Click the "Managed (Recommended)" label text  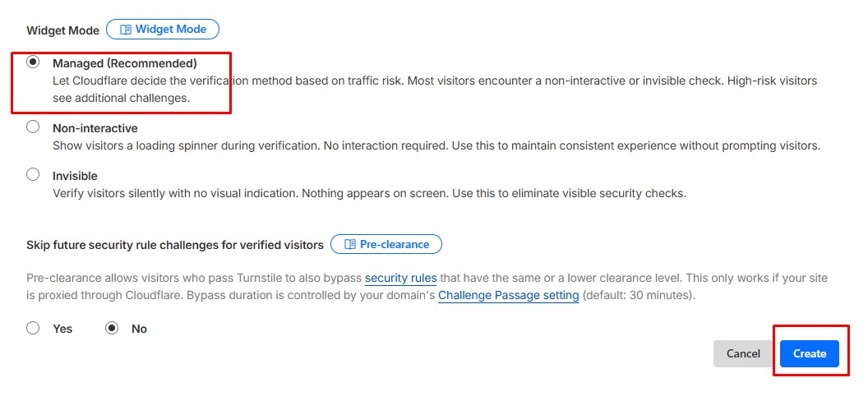pyautogui.click(x=125, y=63)
